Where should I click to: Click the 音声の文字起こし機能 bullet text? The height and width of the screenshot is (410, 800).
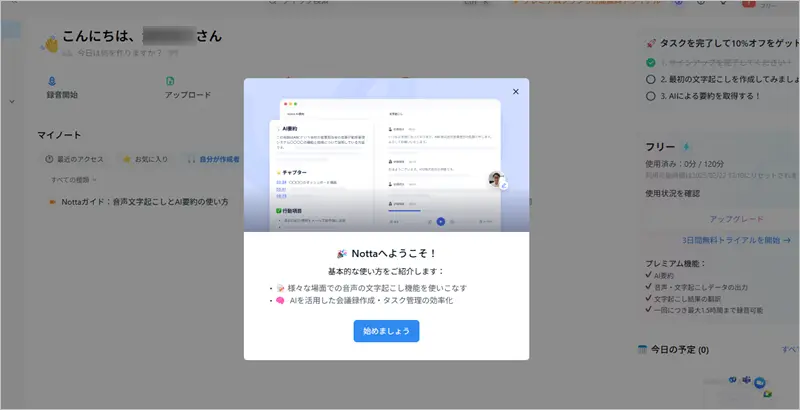point(377,288)
